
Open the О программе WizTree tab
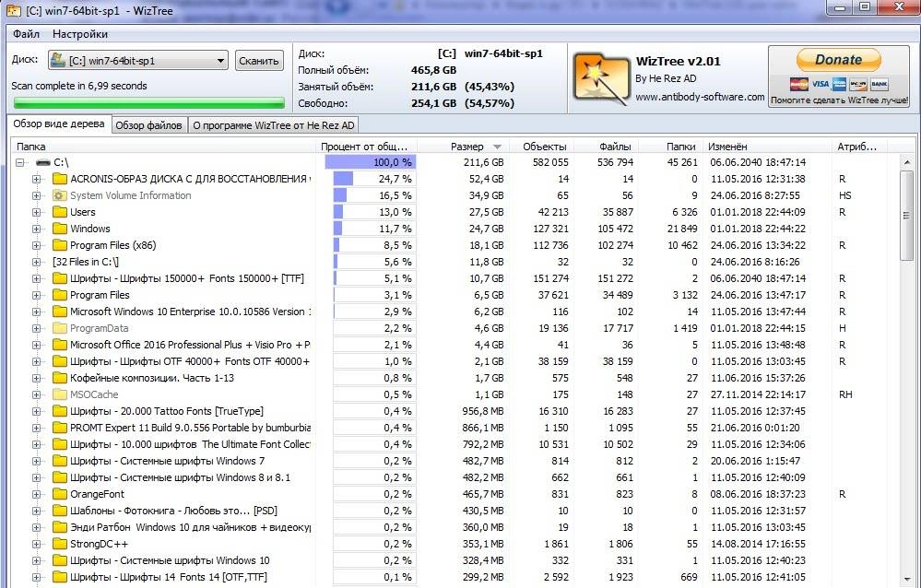[x=273, y=125]
